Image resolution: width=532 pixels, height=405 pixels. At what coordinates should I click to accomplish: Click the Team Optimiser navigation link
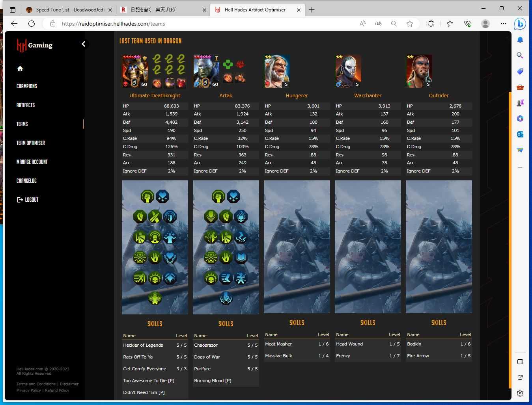[30, 143]
